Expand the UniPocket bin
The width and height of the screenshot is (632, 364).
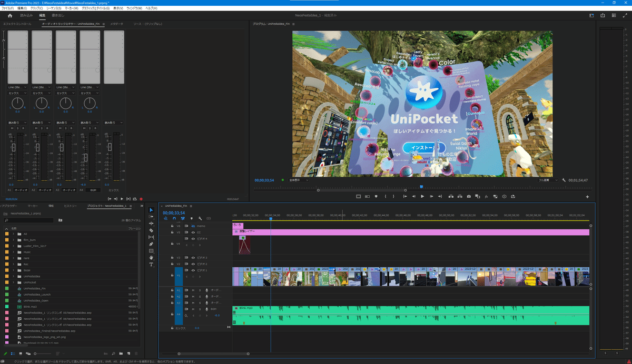[x=14, y=282]
